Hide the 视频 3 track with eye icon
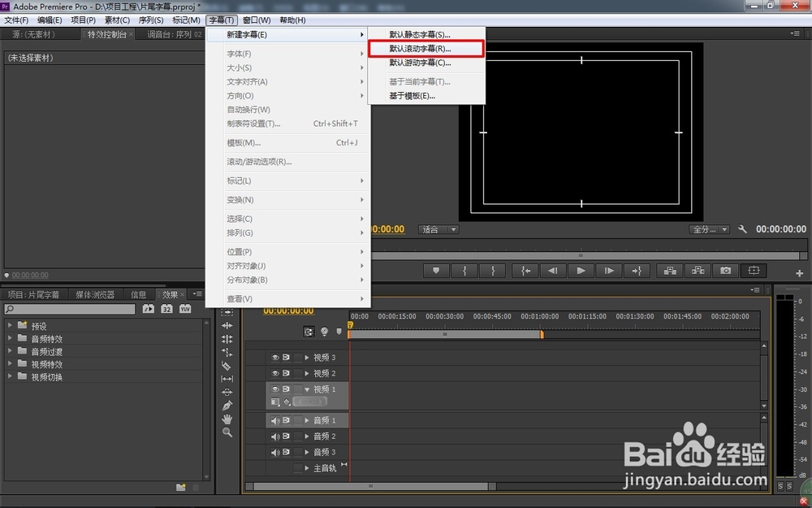The height and width of the screenshot is (508, 812). click(x=275, y=358)
